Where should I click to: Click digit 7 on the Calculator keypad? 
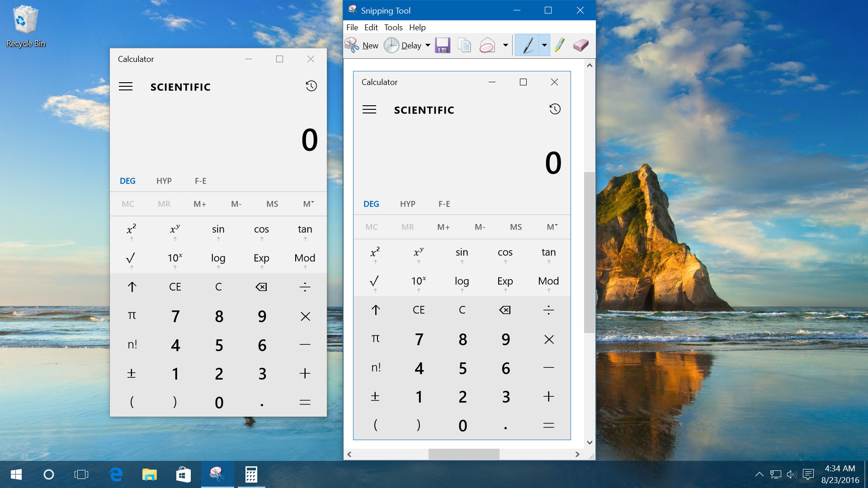coord(175,316)
